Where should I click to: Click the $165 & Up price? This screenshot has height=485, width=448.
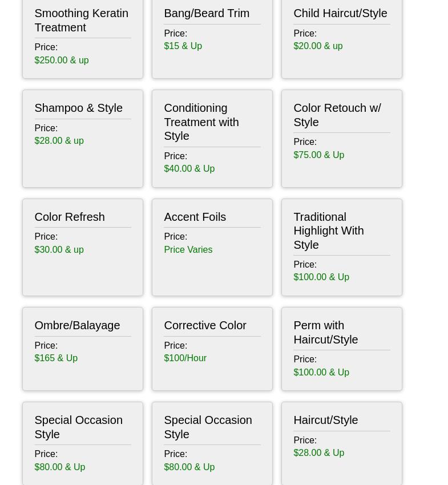(56, 358)
